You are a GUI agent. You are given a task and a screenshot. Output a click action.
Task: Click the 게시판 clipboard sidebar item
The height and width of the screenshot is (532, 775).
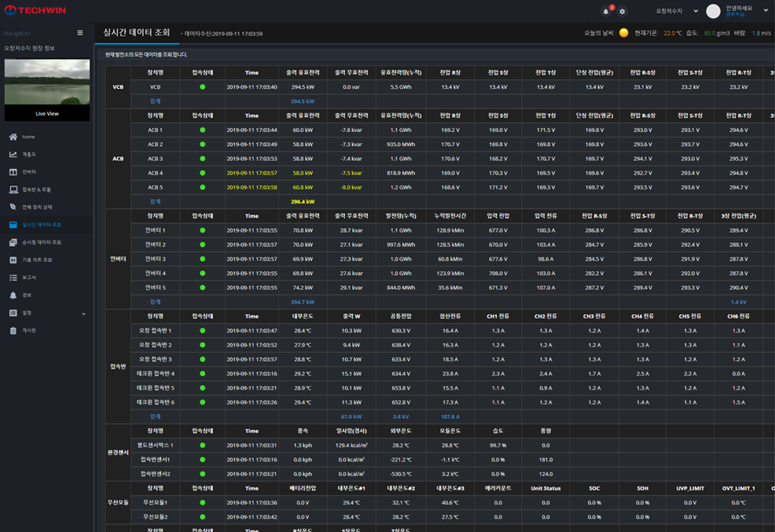point(28,330)
